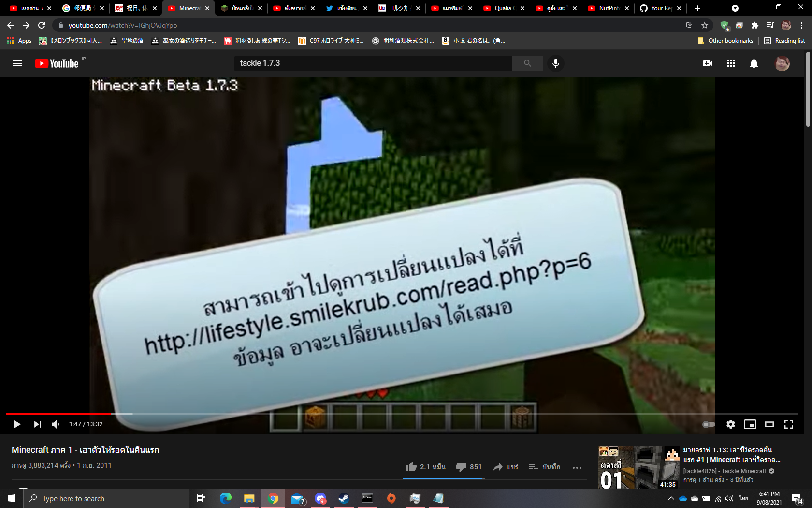Dislike the video showing 851
Viewport: 812px width, 508px height.
[x=469, y=467]
